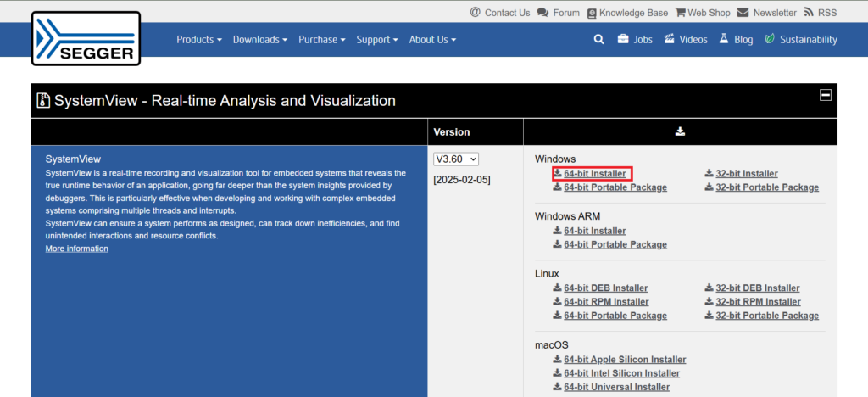Go to Contact Us page
The height and width of the screenshot is (397, 868).
[x=507, y=13]
